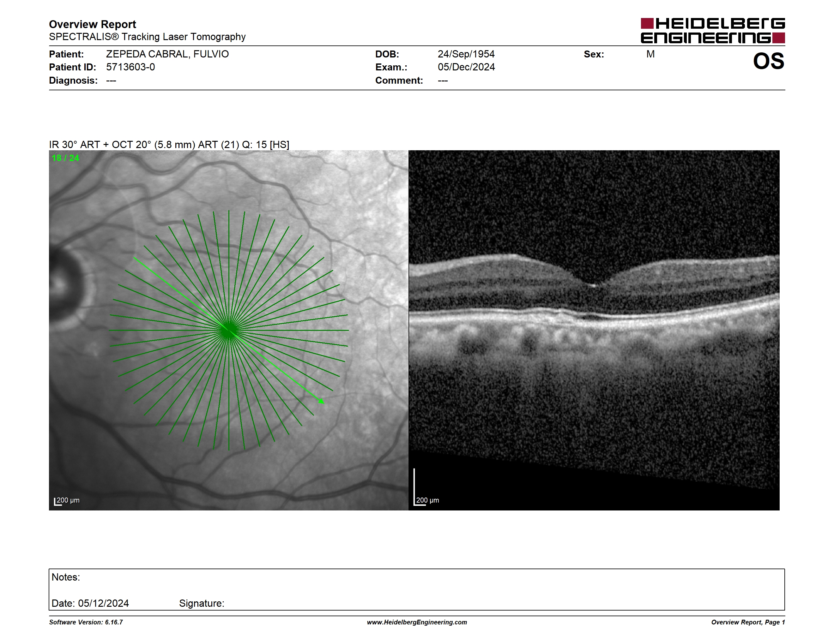This screenshot has width=834, height=644.
Task: Click the Date: 05/12/2024 entry
Action: [90, 603]
